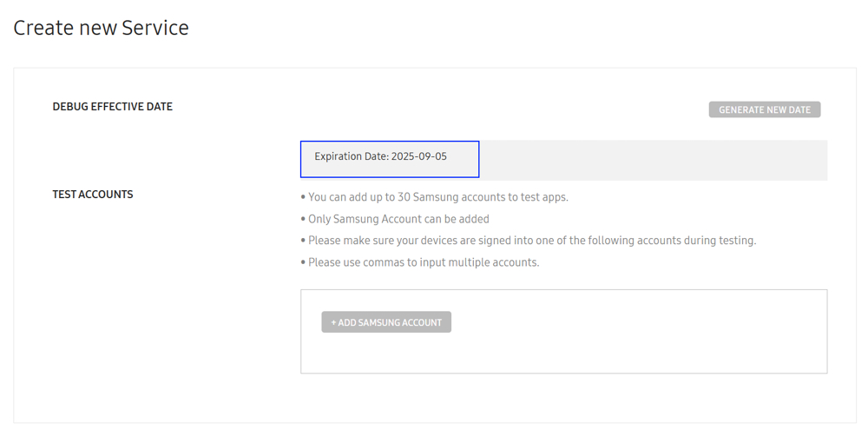
Task: Click the 2025-09-05 date value
Action: (x=419, y=156)
